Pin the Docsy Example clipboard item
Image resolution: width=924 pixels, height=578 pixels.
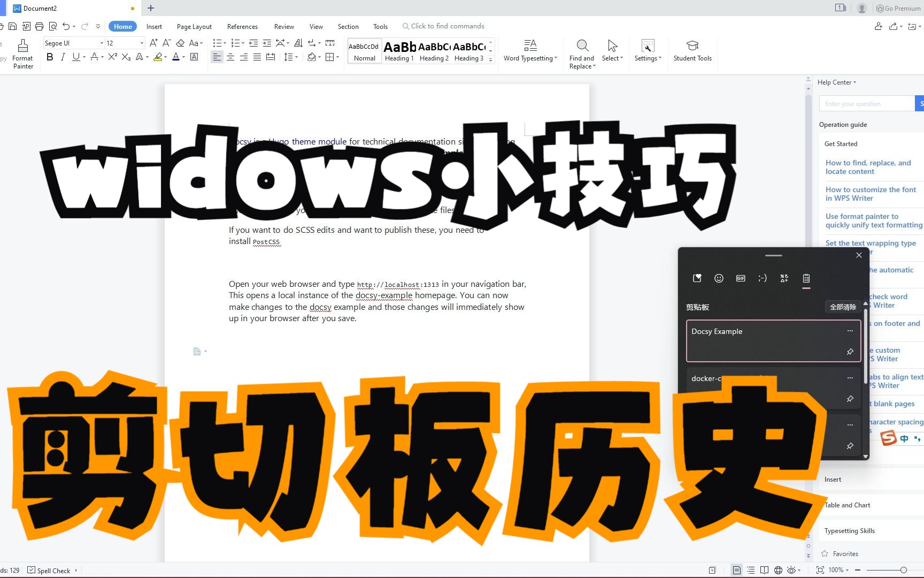(850, 352)
